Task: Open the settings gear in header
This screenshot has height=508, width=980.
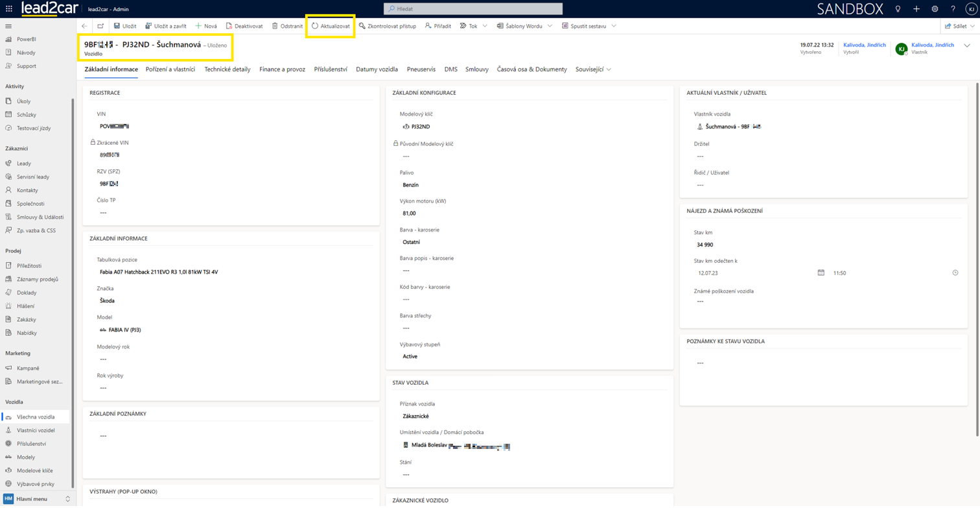Action: tap(935, 9)
